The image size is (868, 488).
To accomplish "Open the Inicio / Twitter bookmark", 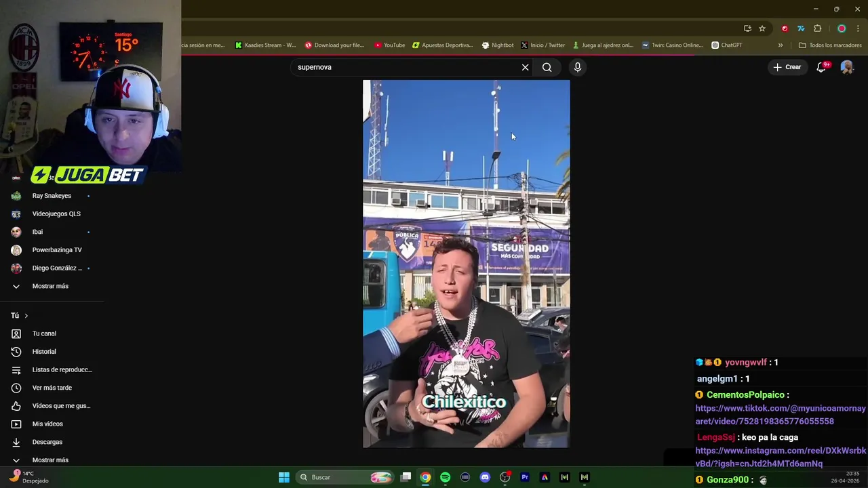I will coord(542,45).
